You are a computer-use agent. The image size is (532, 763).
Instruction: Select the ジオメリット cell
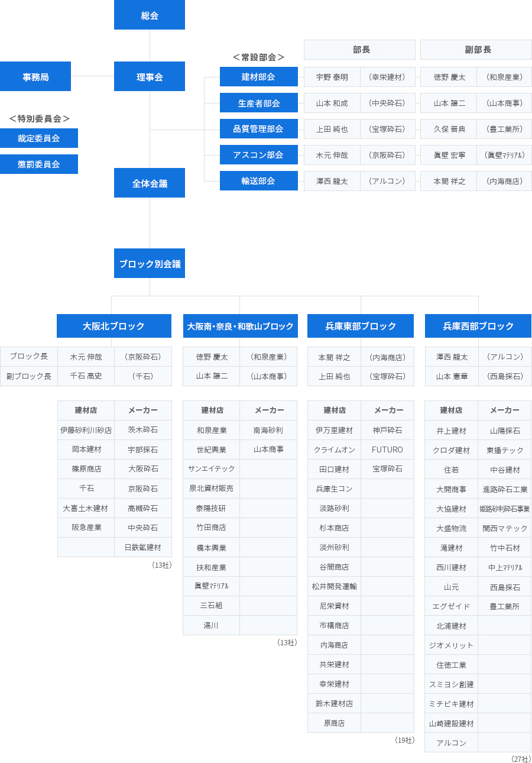tap(452, 645)
